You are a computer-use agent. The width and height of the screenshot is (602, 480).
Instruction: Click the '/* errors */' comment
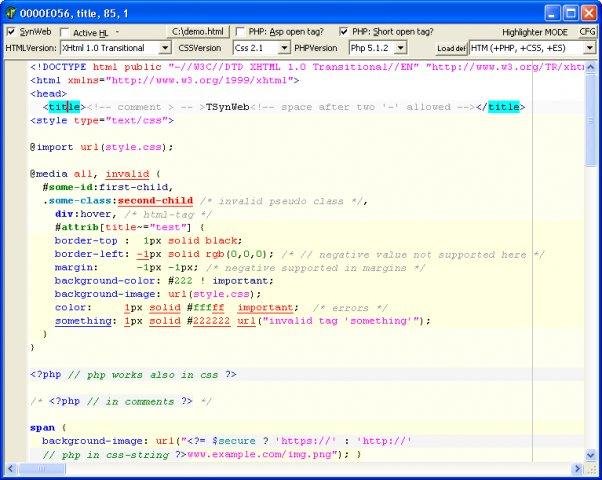[350, 308]
